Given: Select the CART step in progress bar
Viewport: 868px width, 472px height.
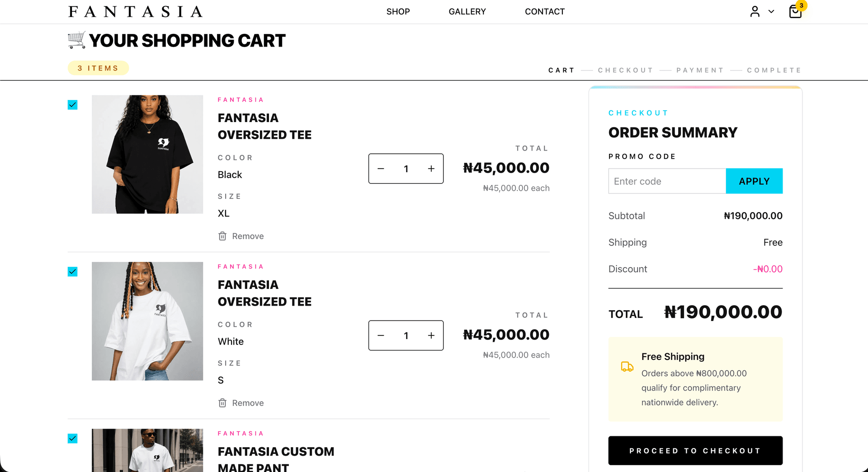Looking at the screenshot, I should [561, 70].
